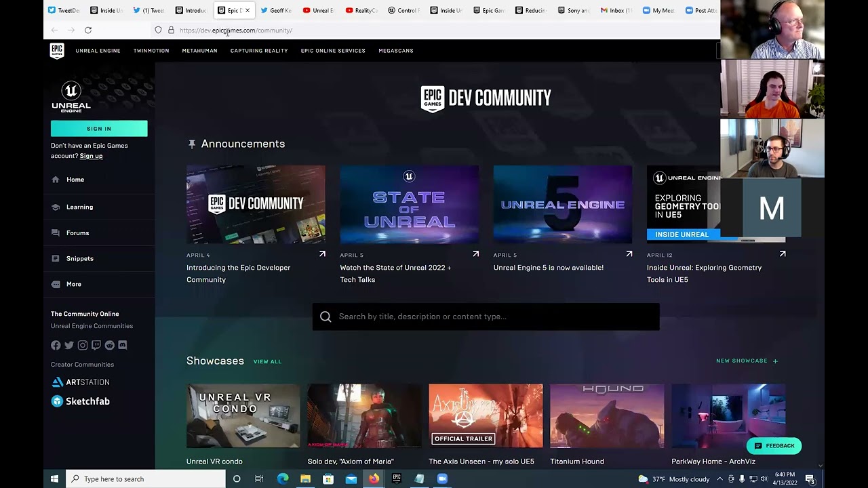Open the Discord community icon
The width and height of the screenshot is (868, 488).
[x=123, y=345]
